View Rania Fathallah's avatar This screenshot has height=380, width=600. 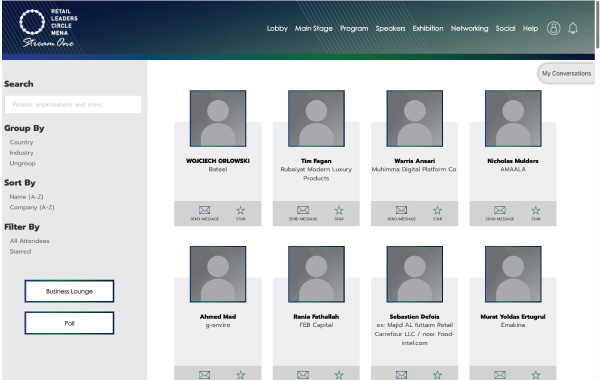point(316,274)
